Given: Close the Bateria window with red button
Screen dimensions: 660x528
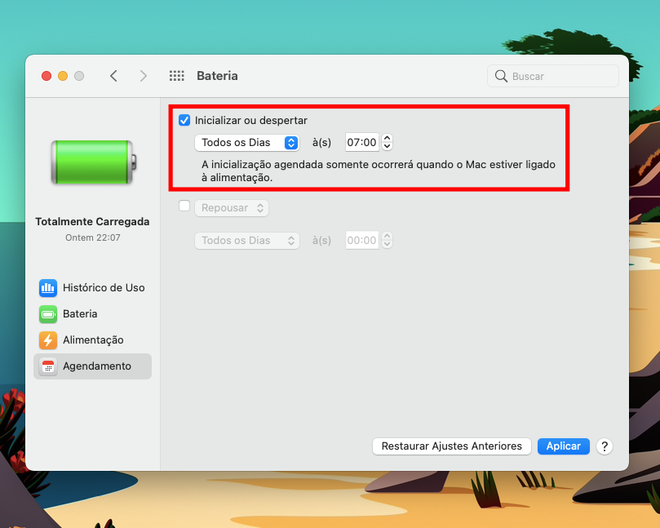Looking at the screenshot, I should tap(47, 76).
